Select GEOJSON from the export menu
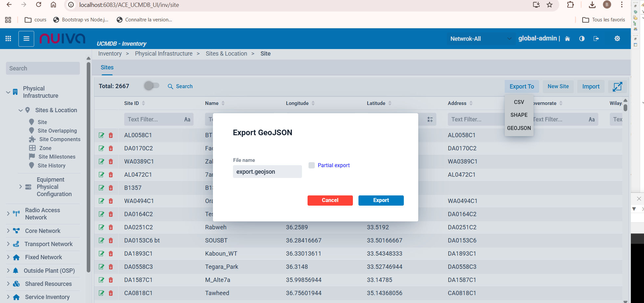Screen dimensions: 644x303 519,128
